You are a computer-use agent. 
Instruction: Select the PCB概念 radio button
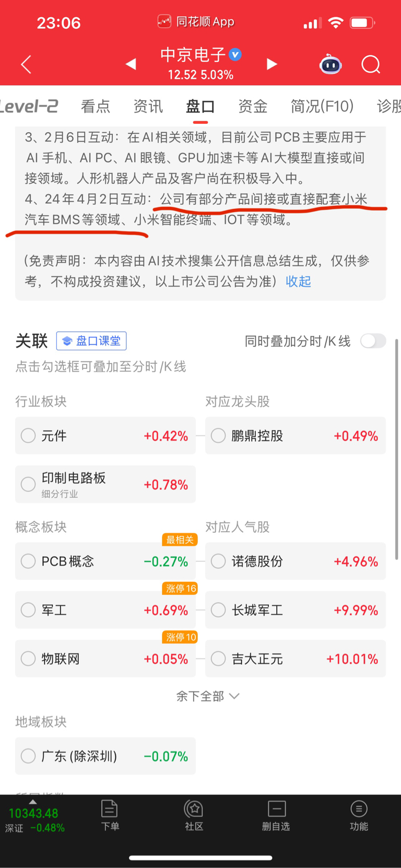click(x=28, y=561)
